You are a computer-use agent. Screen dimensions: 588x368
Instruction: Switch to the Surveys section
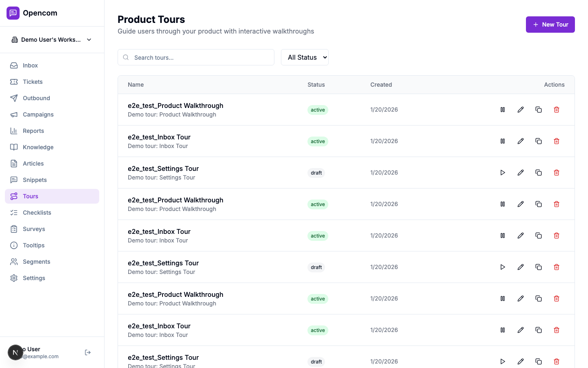(x=34, y=229)
